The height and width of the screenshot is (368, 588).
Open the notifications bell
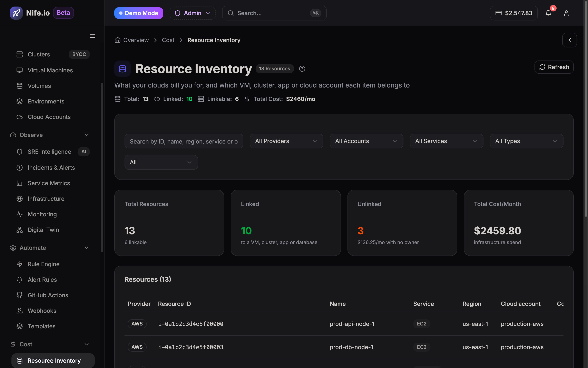548,13
